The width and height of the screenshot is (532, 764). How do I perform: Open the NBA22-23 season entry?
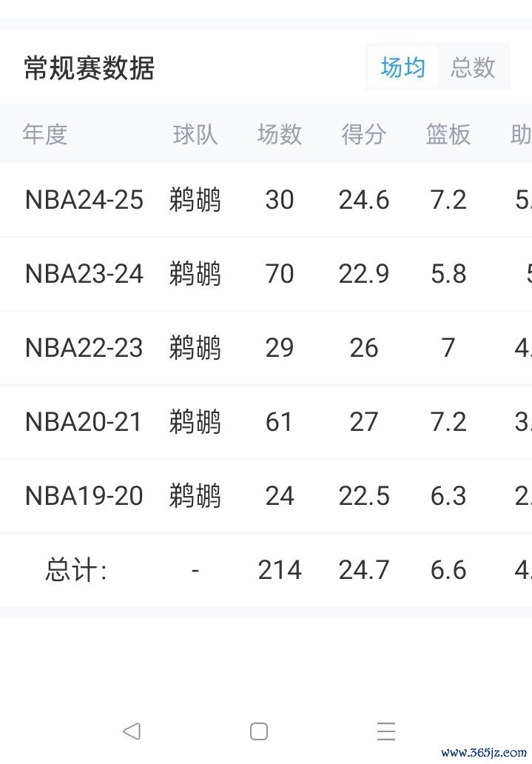click(84, 348)
